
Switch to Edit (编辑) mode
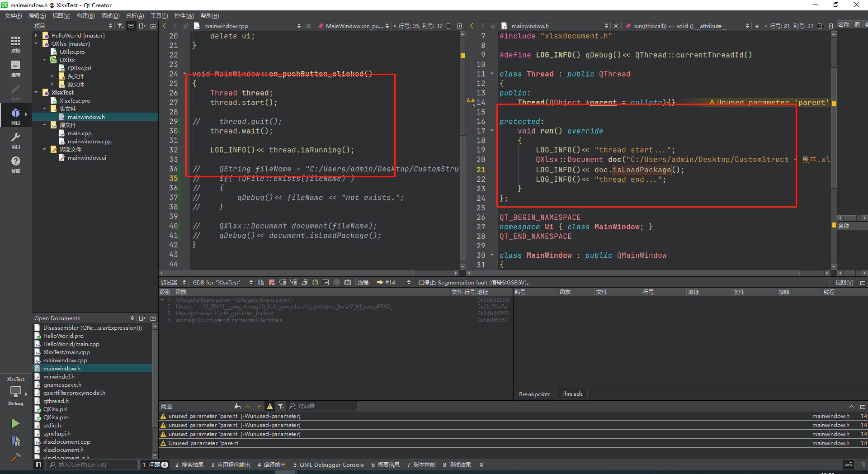click(x=16, y=68)
